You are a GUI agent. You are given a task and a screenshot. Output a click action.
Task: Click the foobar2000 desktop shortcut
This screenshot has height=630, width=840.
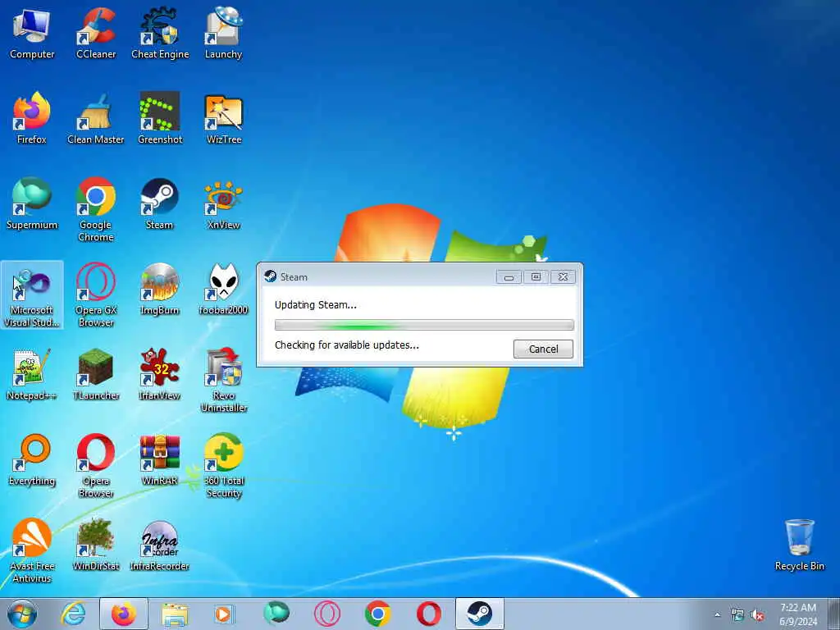coord(223,290)
